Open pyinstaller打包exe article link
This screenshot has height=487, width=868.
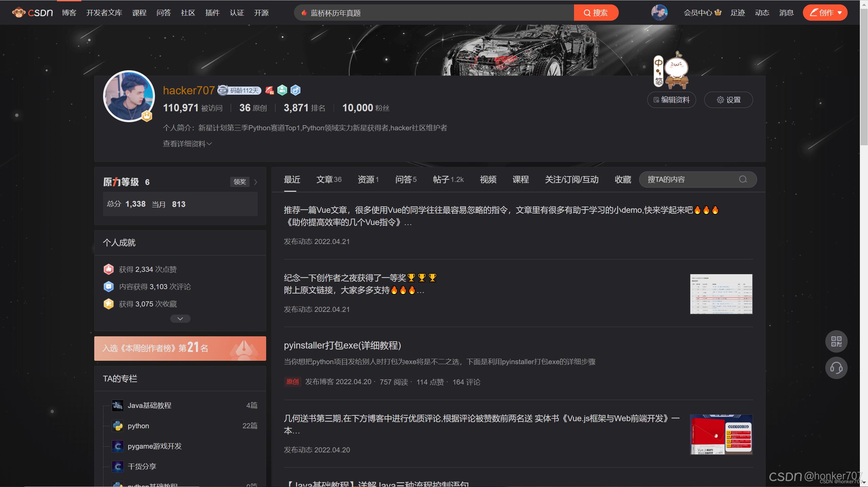[342, 345]
